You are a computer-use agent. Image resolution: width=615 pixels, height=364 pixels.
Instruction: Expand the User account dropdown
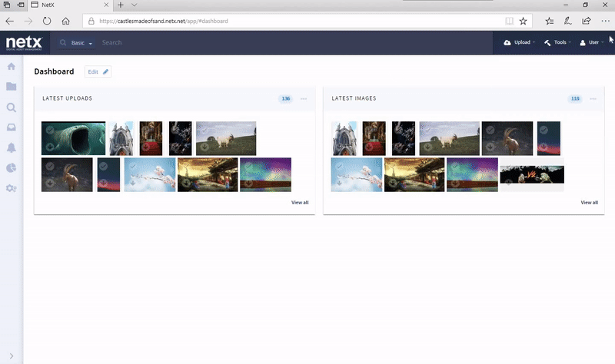point(592,43)
